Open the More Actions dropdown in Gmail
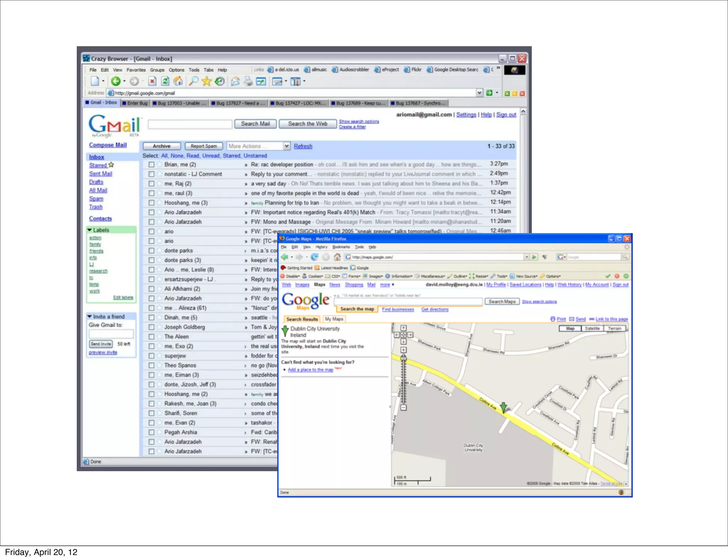728x560 pixels. click(x=287, y=146)
